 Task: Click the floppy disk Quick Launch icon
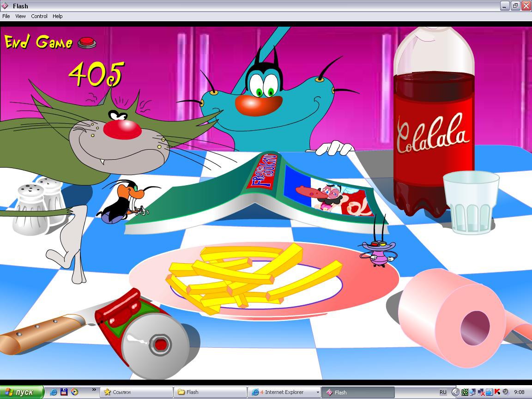click(64, 392)
